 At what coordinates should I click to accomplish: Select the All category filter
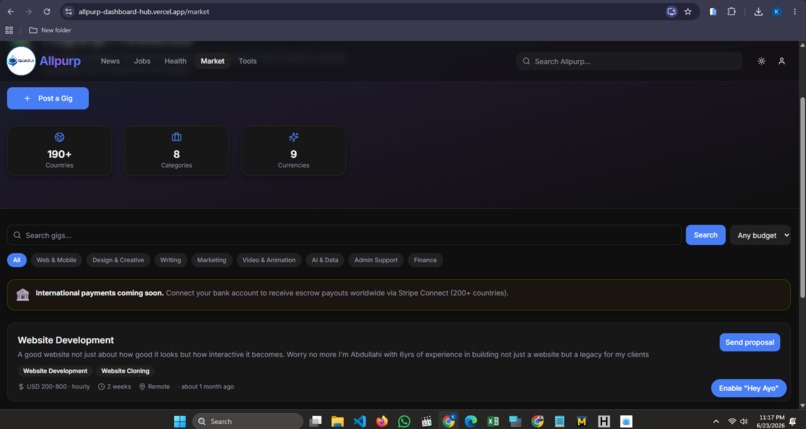[16, 260]
